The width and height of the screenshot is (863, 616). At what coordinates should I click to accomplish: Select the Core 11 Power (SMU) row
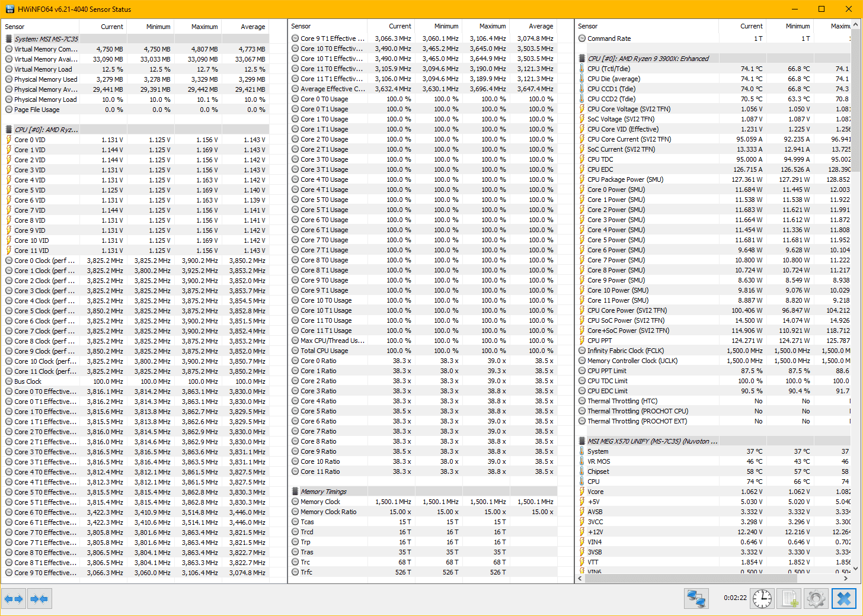[x=714, y=300]
